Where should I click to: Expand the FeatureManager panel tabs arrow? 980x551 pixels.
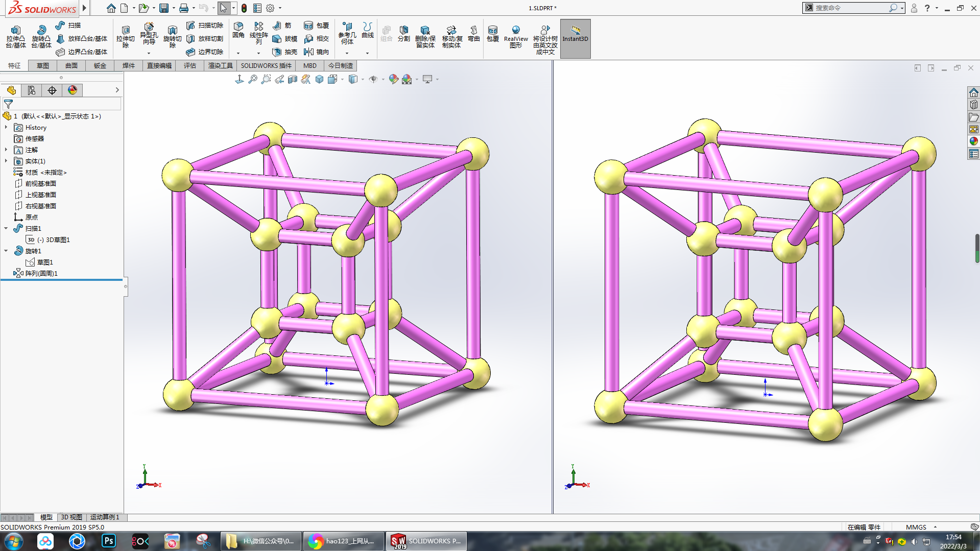click(117, 90)
